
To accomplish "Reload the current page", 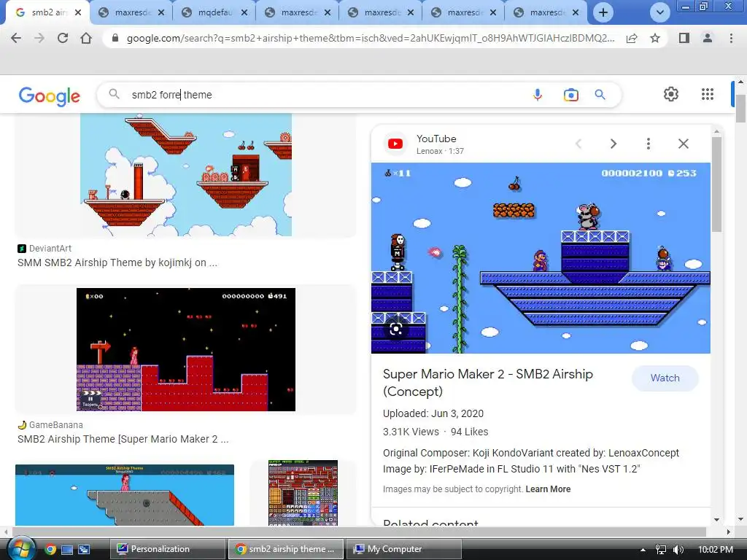I will point(63,38).
